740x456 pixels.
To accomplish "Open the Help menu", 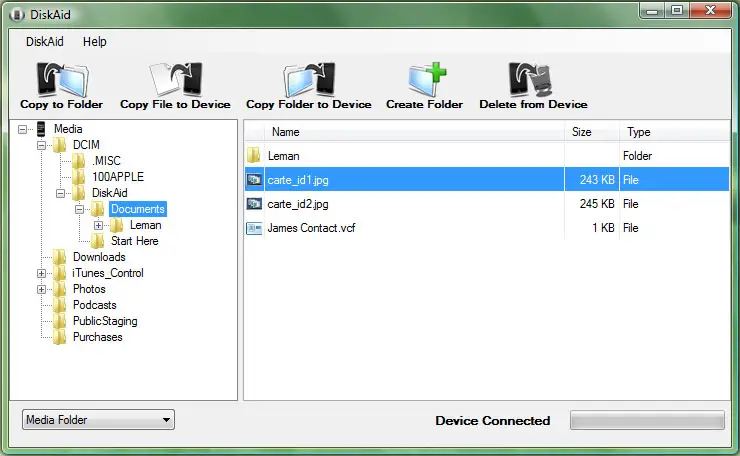I will pos(94,42).
